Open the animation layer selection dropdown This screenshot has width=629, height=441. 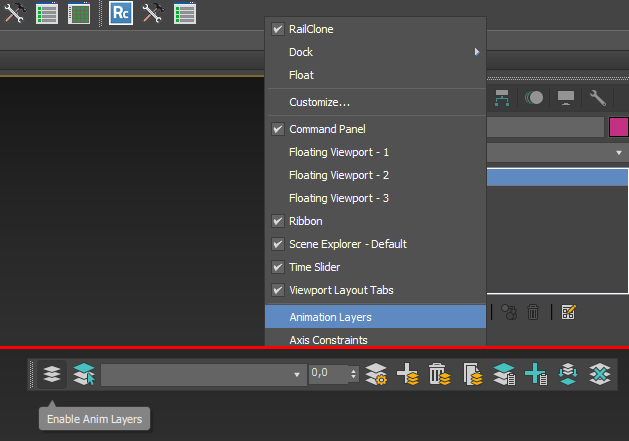point(297,374)
